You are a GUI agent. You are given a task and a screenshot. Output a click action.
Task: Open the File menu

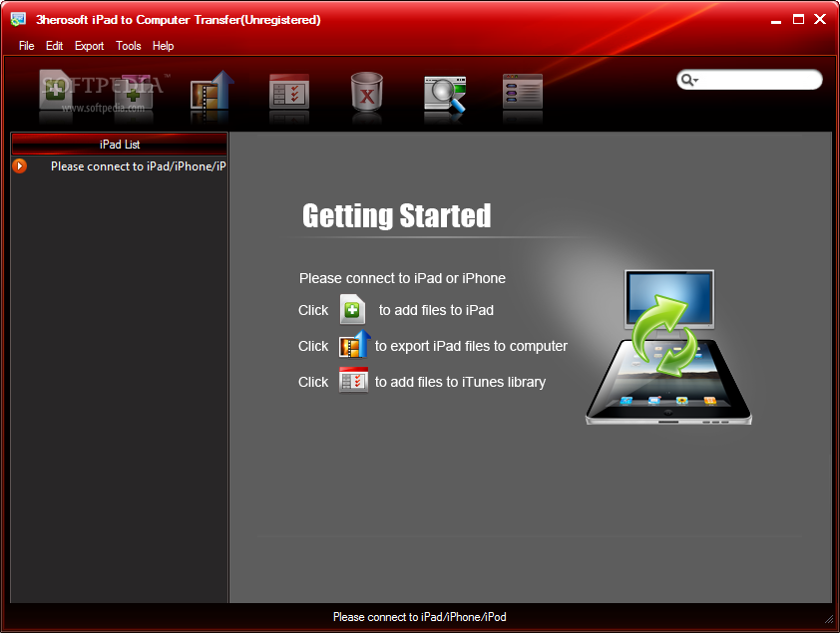26,46
